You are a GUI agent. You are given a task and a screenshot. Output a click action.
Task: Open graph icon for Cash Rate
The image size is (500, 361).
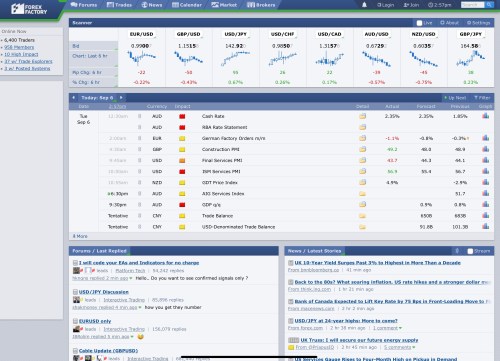[x=486, y=116]
